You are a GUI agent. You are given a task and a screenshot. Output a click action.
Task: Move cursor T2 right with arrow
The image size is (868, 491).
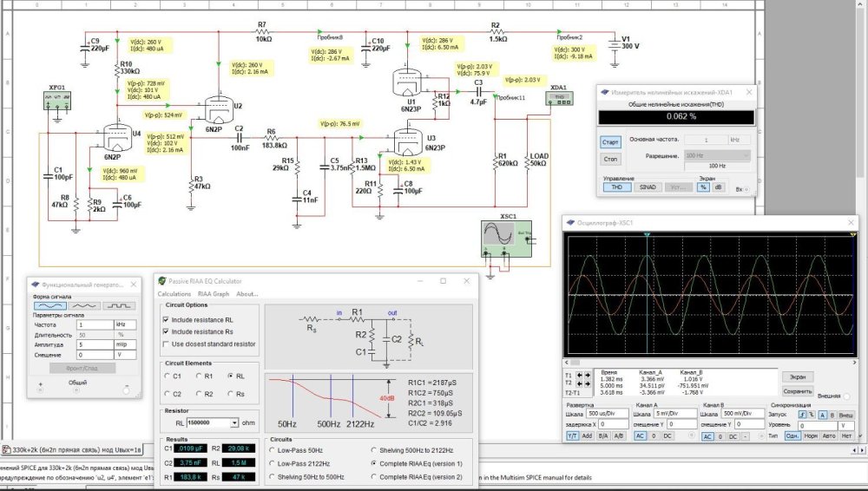tap(589, 384)
